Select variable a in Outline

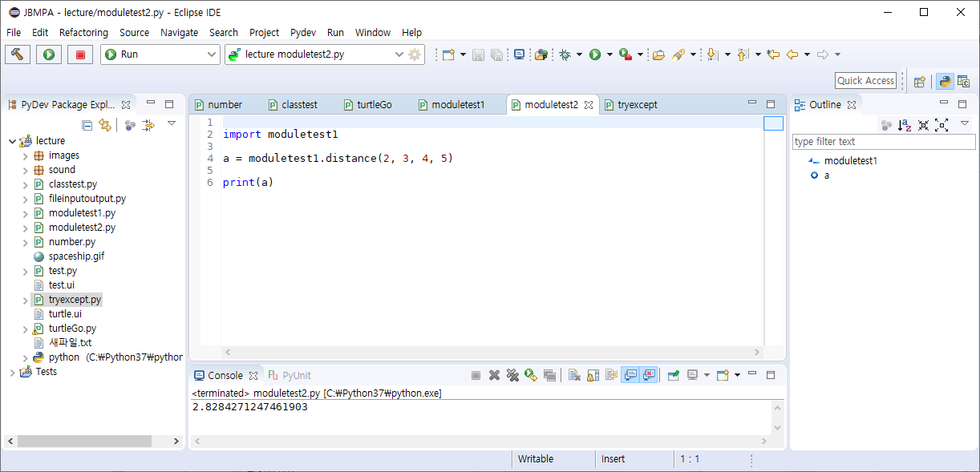827,175
